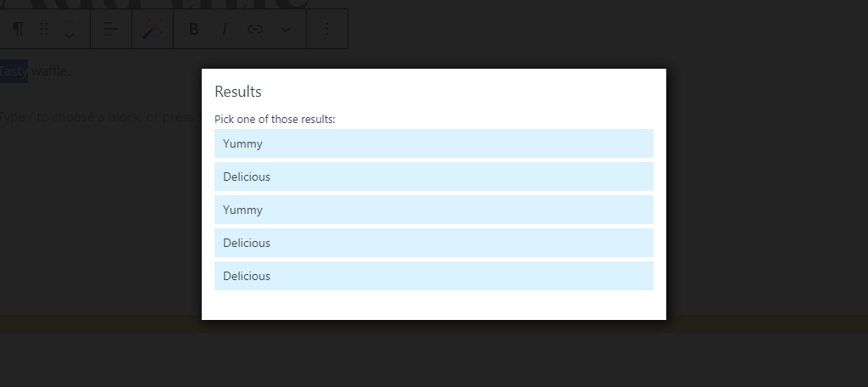Click the empty 'Type / to choose a block' paragraph

point(100,117)
